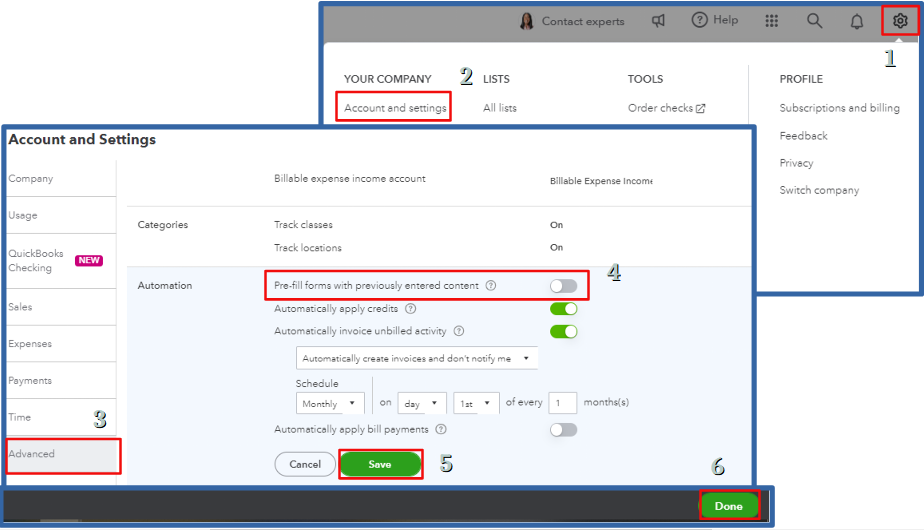The width and height of the screenshot is (924, 530).
Task: Click the green Done button
Action: pyautogui.click(x=729, y=506)
